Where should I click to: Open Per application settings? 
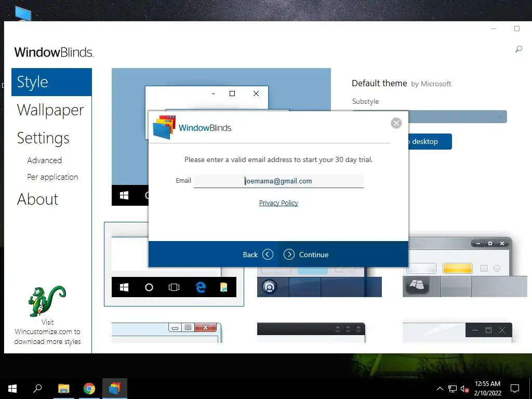[52, 177]
